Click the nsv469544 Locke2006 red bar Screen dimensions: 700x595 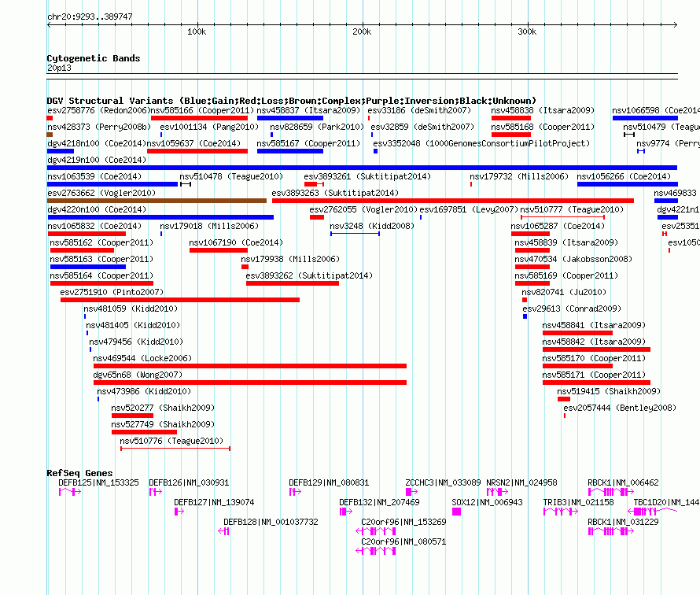(250, 366)
